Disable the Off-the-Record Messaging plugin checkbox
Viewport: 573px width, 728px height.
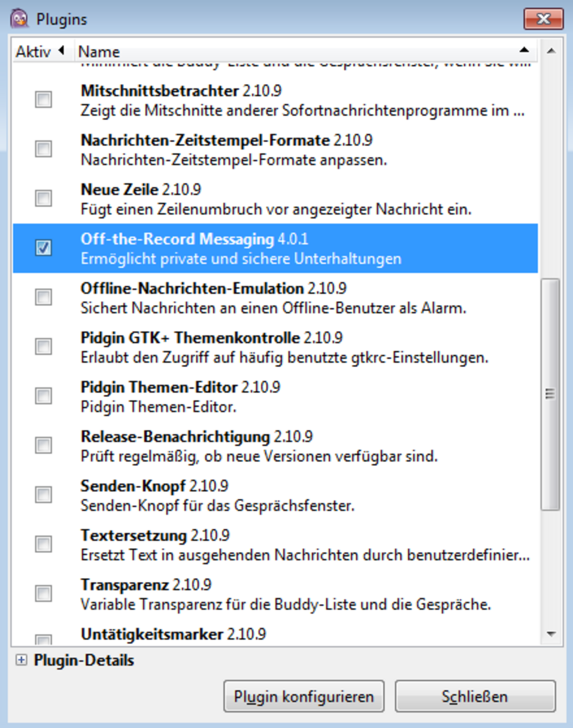click(x=43, y=248)
